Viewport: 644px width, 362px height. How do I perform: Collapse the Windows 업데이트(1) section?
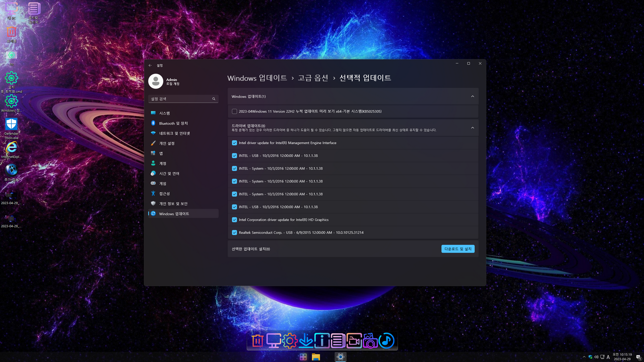pyautogui.click(x=473, y=96)
